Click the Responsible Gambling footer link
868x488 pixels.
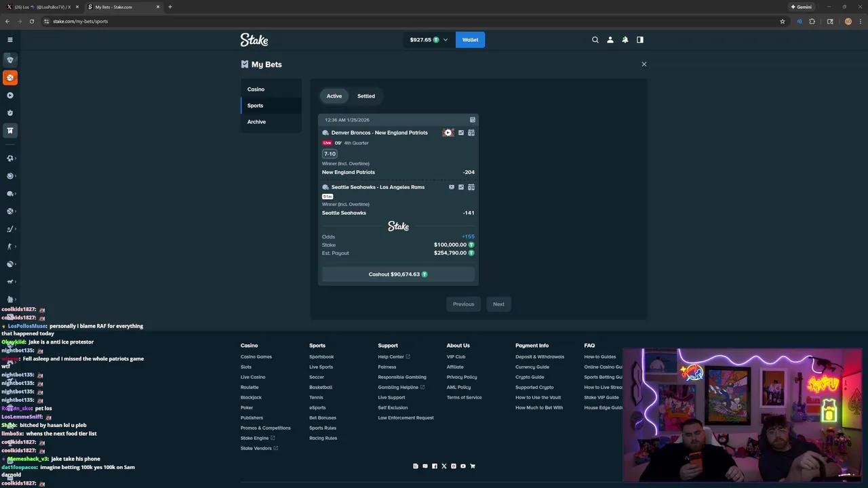402,377
